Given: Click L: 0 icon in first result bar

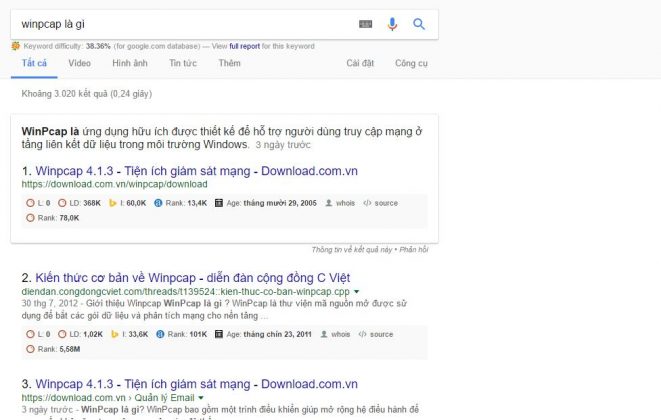Looking at the screenshot, I should point(30,203).
